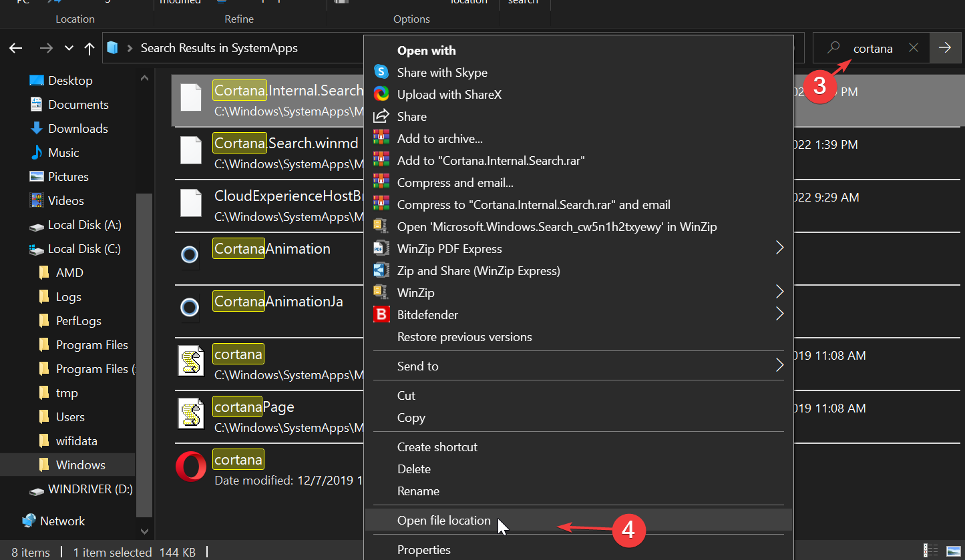Screen dimensions: 965x560
Task: Choose Add to archive...
Action: pyautogui.click(x=439, y=138)
